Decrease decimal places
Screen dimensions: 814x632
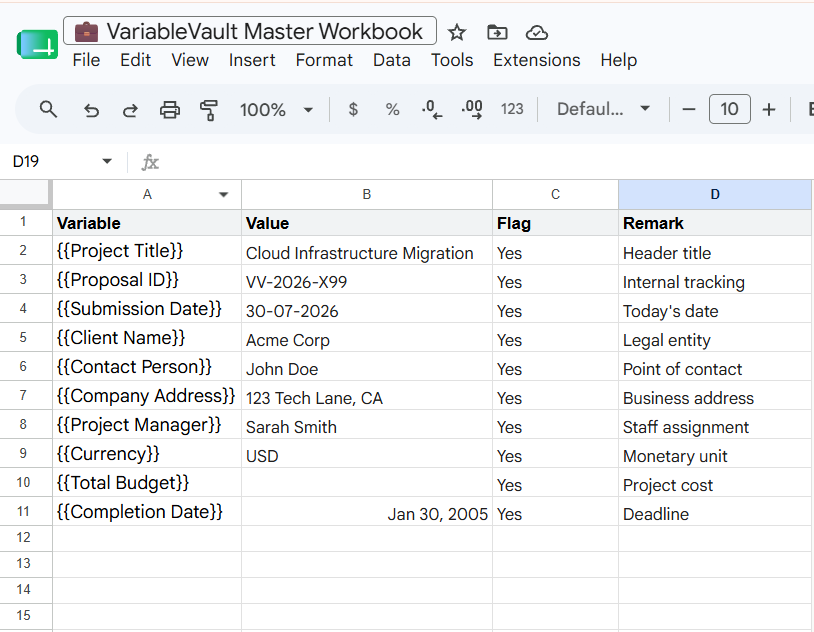[432, 109]
